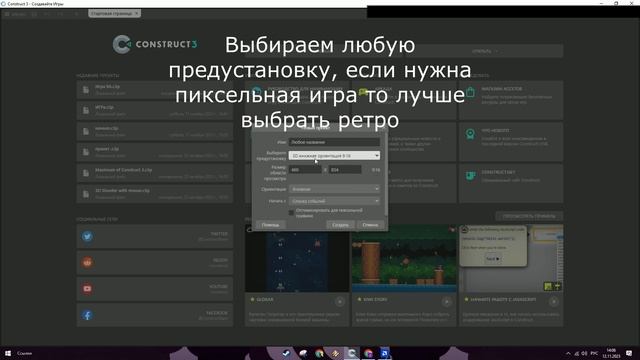Open the orientation dropdown in dialog
640x360 pixels.
tap(334, 189)
